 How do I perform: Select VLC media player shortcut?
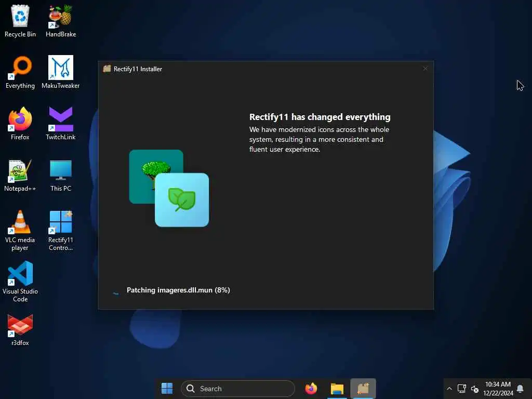click(x=20, y=231)
